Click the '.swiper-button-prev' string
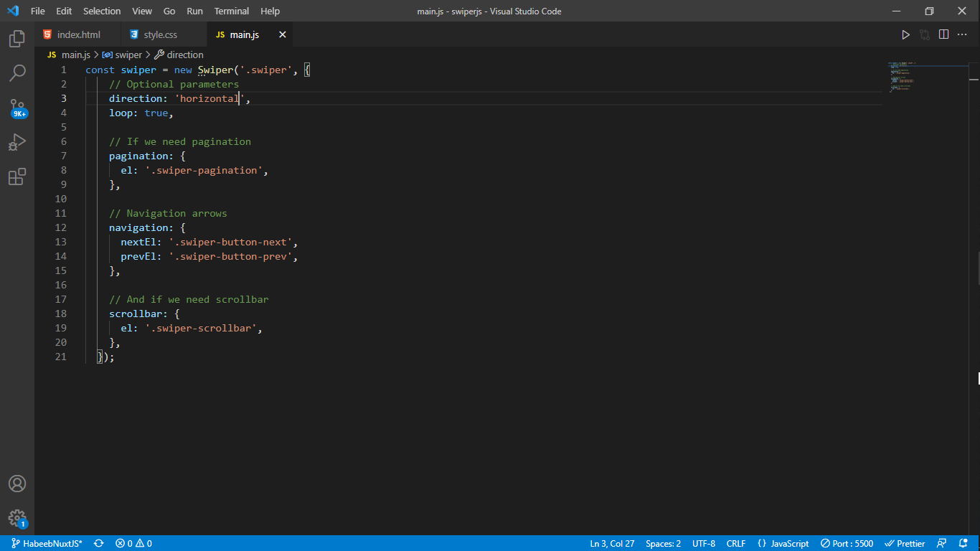Screen dimensions: 980x551 (x=230, y=256)
